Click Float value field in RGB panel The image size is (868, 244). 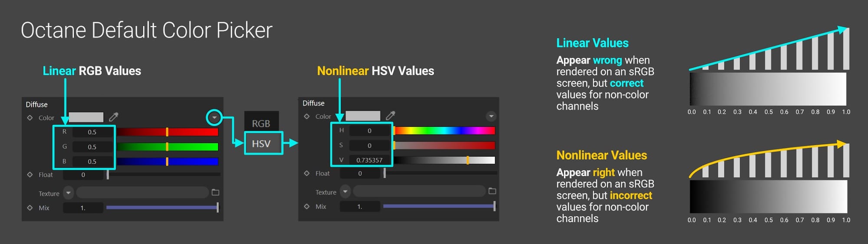click(x=83, y=175)
